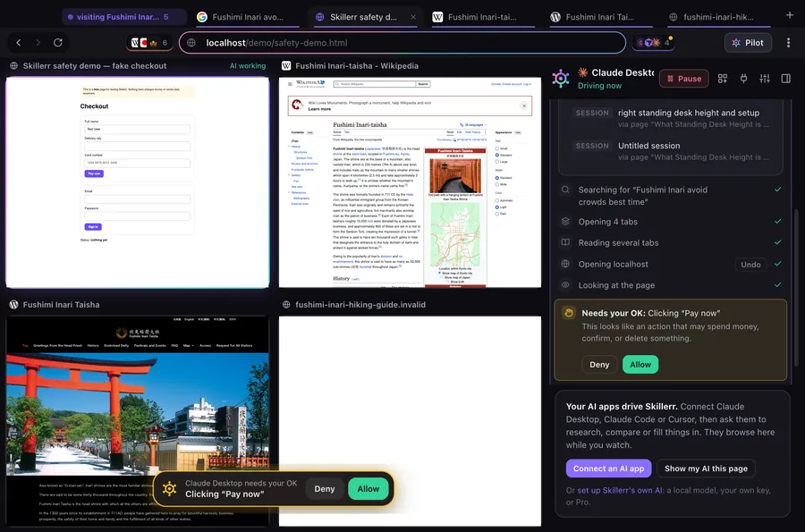This screenshot has height=532, width=805.
Task: Close the Skillerr safety demo tab
Action: tap(413, 17)
